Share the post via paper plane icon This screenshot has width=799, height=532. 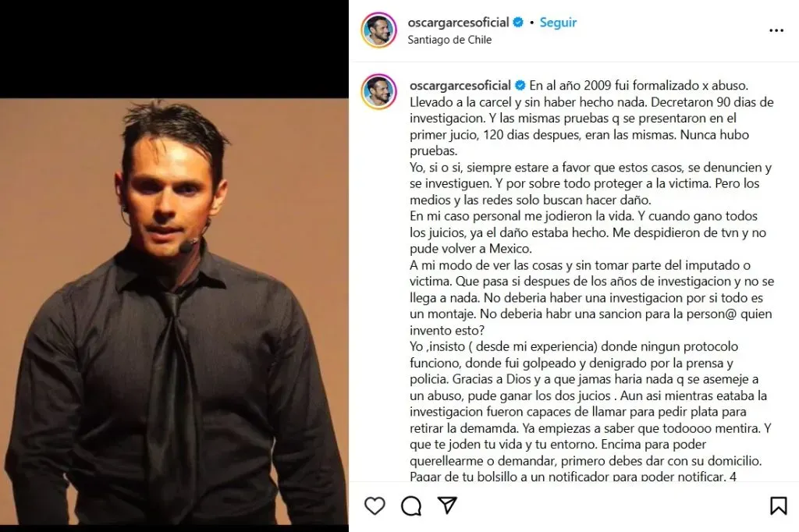coord(447,505)
